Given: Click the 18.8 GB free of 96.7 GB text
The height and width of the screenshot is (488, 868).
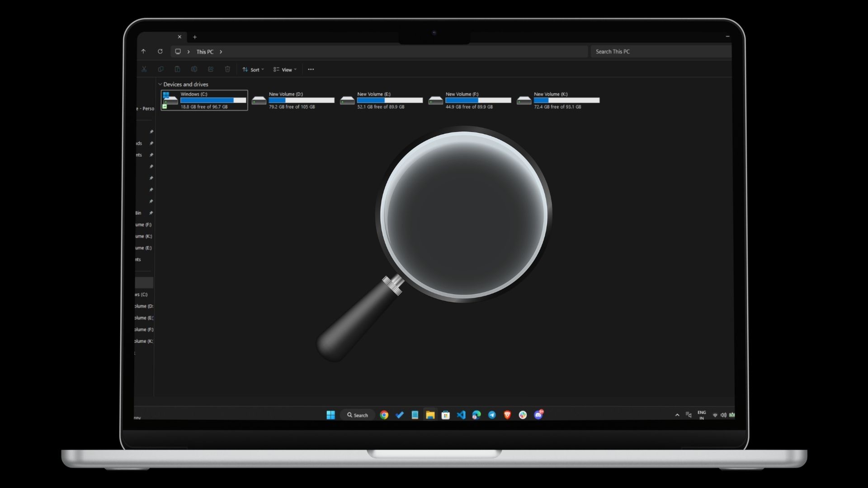Looking at the screenshot, I should click(204, 107).
